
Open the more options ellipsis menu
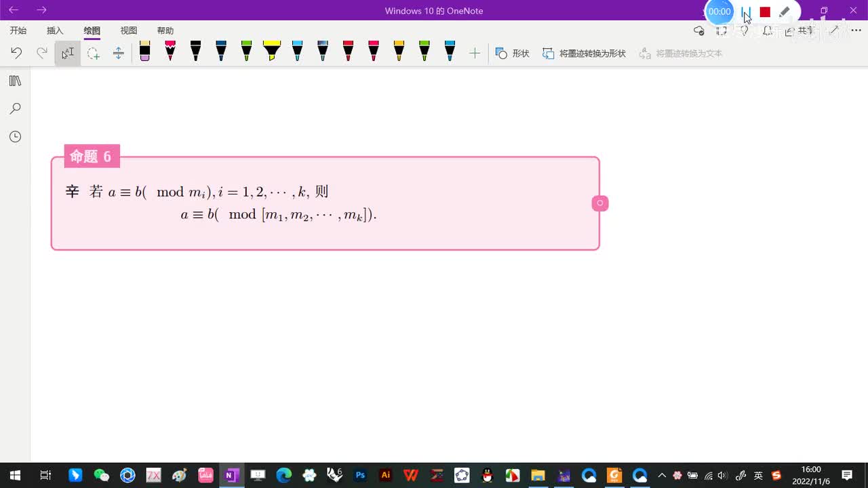856,30
